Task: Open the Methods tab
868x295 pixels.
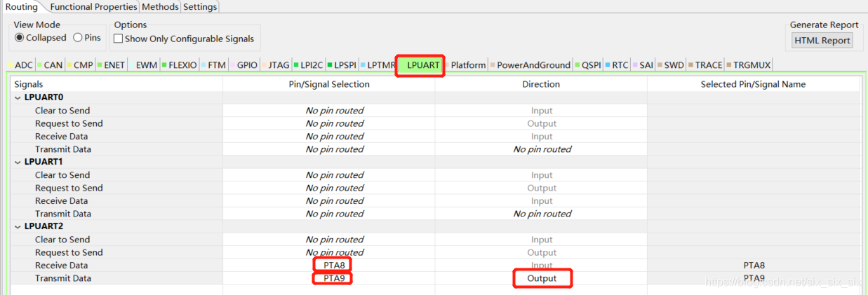Action: pos(160,6)
